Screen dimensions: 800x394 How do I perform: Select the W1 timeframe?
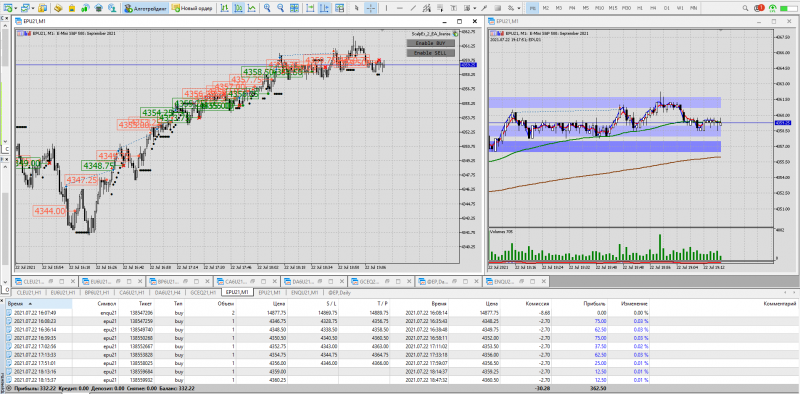click(680, 8)
